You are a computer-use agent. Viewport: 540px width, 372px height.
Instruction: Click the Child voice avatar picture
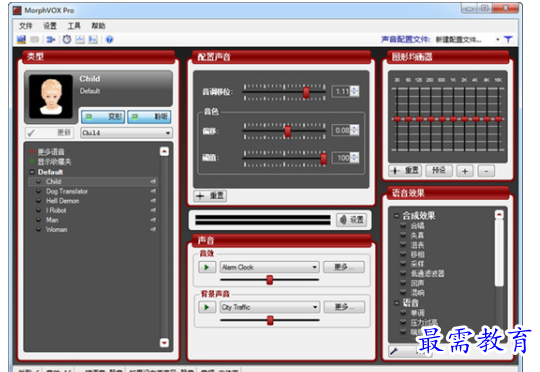click(51, 97)
